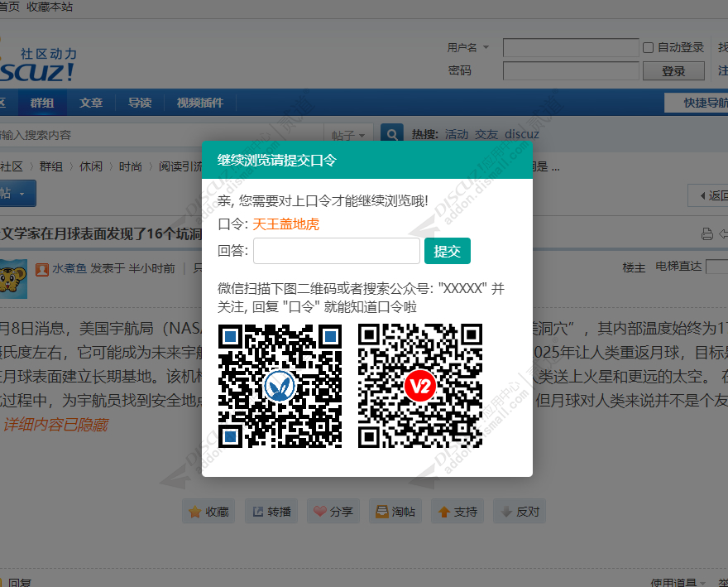Open the 使用道具 dropdown at bottom

(x=678, y=582)
